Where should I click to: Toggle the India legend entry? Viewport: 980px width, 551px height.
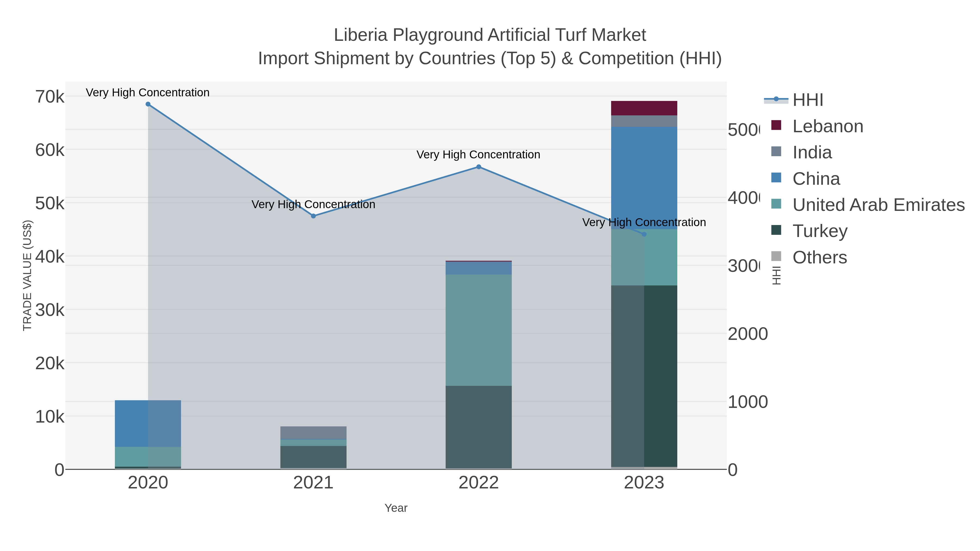[801, 152]
